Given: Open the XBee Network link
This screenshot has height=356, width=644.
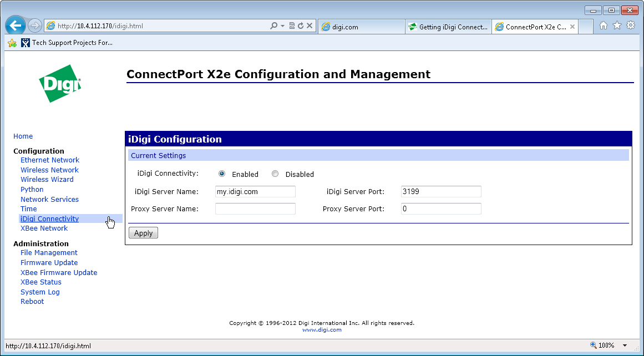Looking at the screenshot, I should click(44, 228).
